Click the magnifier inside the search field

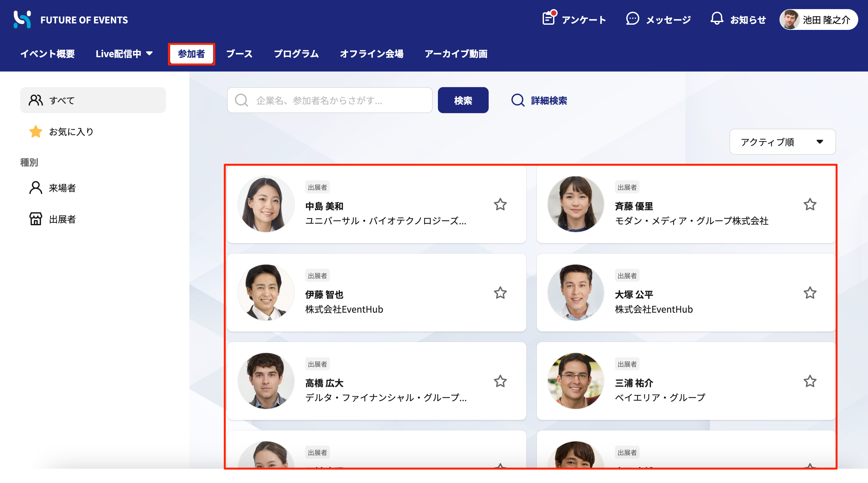pos(241,100)
